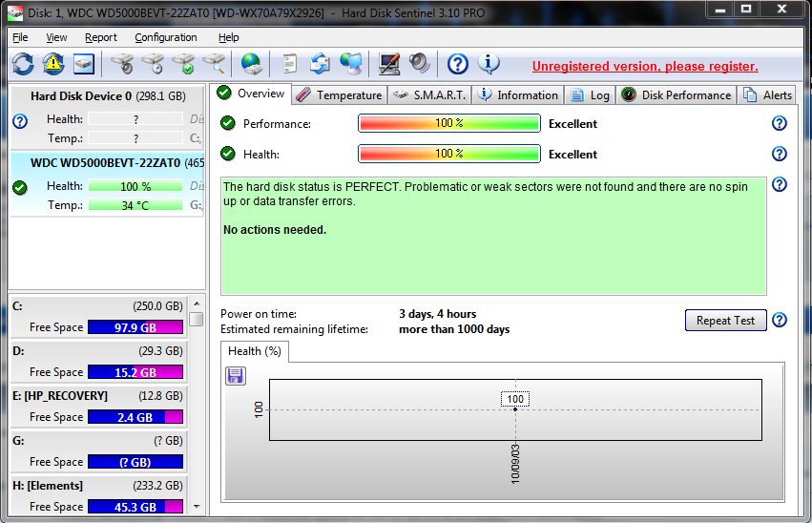This screenshot has width=812, height=523.
Task: Click 'more than 1000 days' lifetime value
Action: tap(454, 329)
